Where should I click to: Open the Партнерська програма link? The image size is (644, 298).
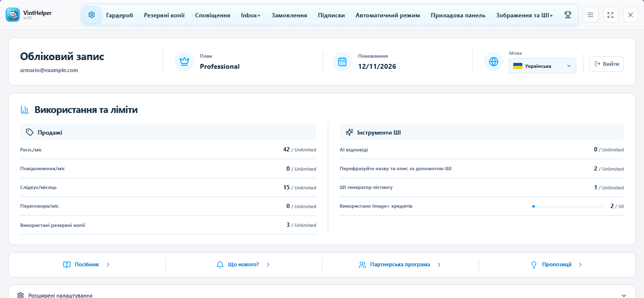click(400, 264)
